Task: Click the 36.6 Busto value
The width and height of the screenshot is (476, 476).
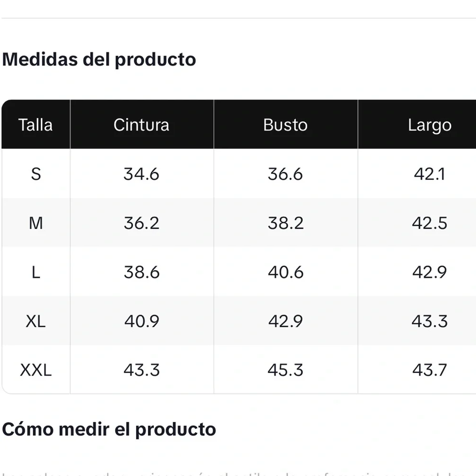Action: [x=285, y=174]
